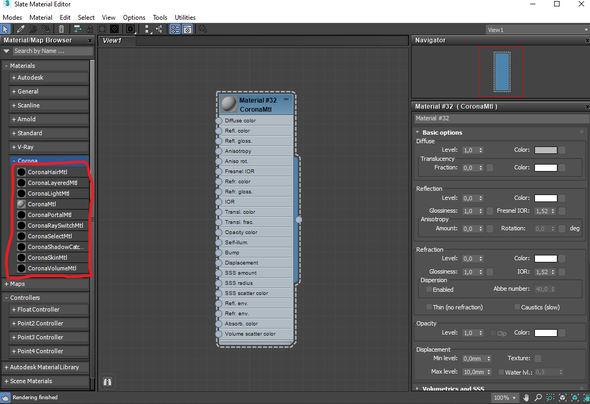Click the Diffuse color map slot button
Screen dimensions: 590x404
coord(562,150)
